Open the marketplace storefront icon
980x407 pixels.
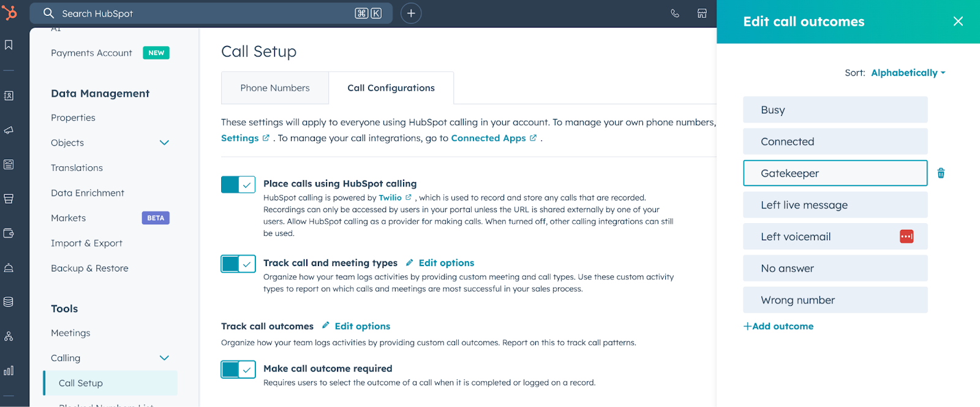pos(702,13)
